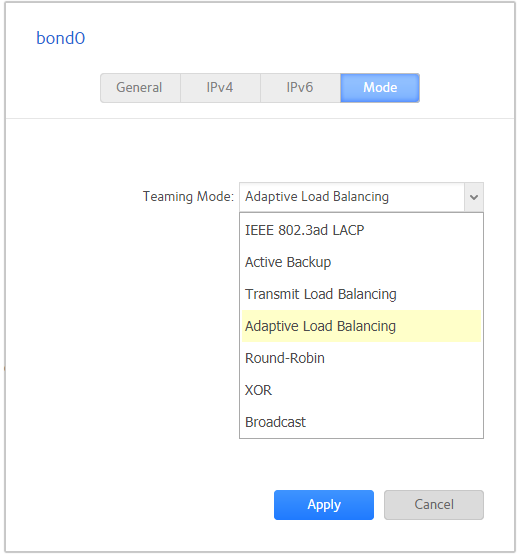Pick Broadcast from the mode list
The image size is (519, 557).
point(361,422)
